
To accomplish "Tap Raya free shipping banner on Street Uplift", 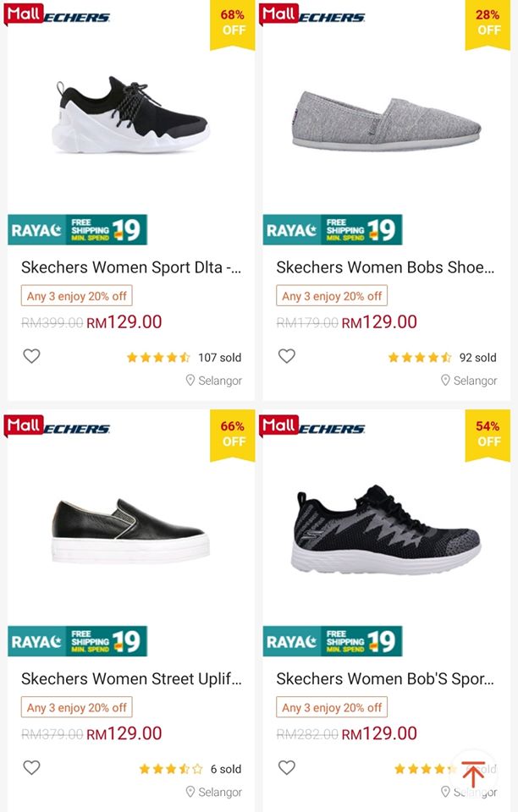I will coord(78,641).
